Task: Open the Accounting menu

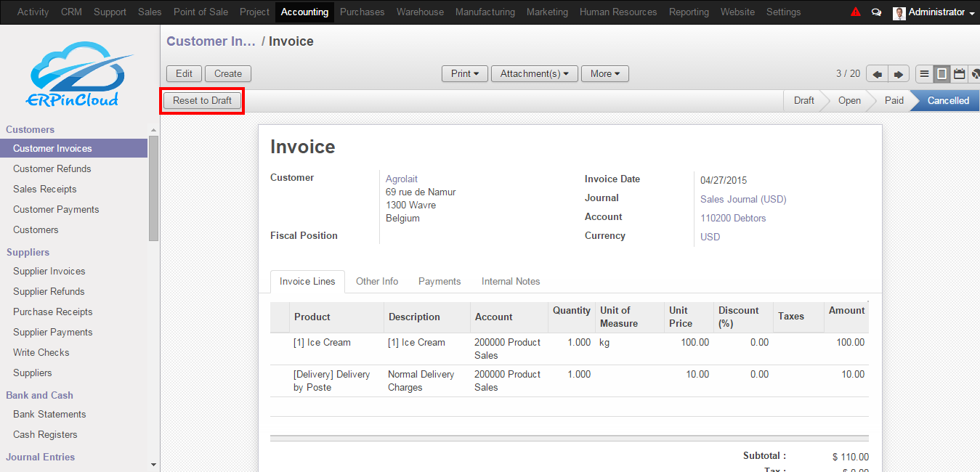Action: (304, 12)
